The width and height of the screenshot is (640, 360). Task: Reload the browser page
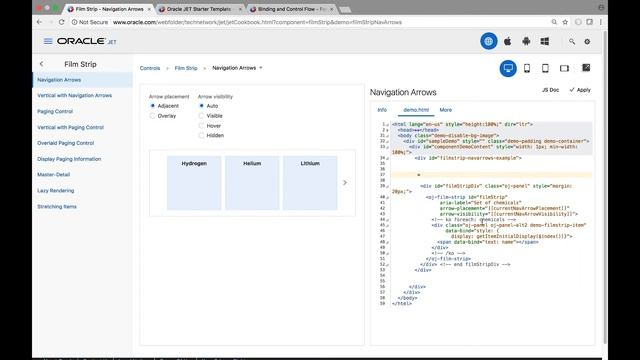(61, 22)
